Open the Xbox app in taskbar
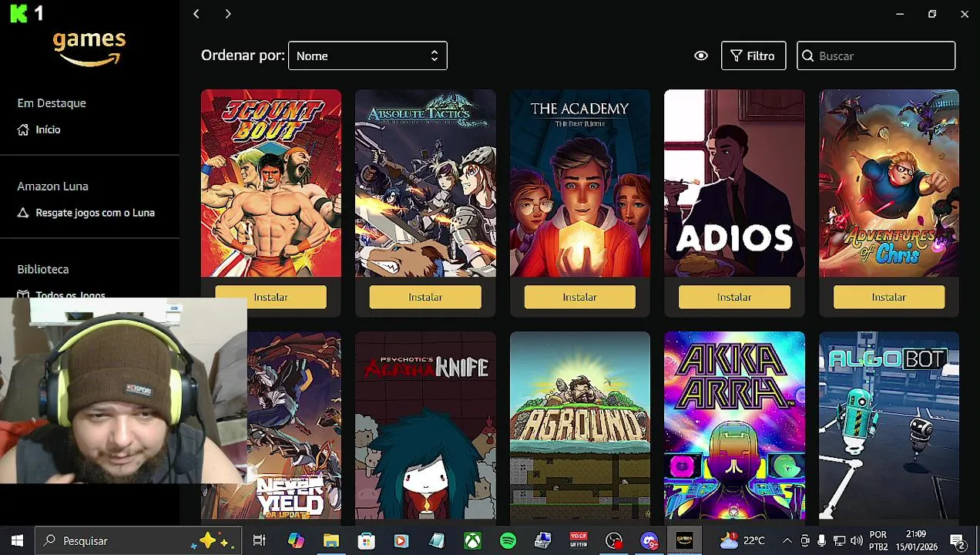The height and width of the screenshot is (555, 980). 472,540
